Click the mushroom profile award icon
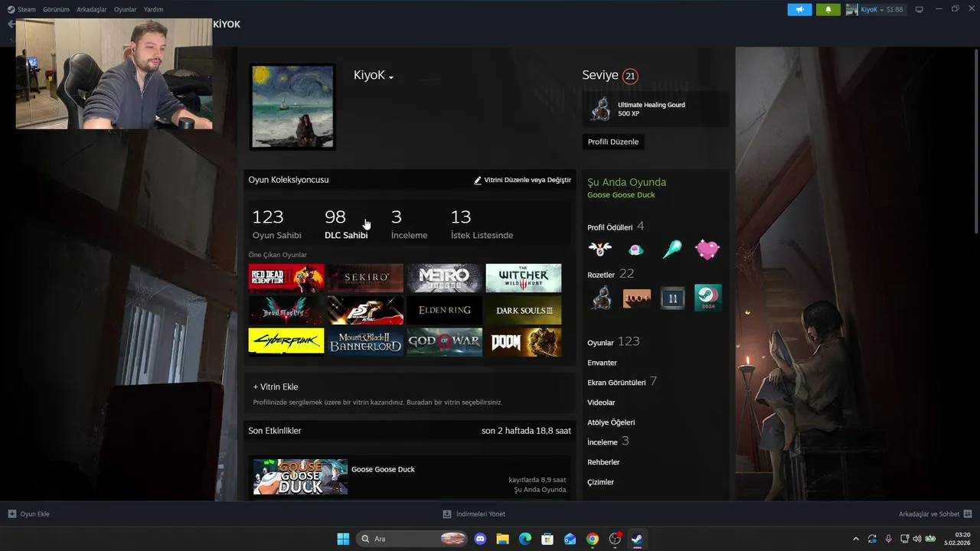Viewport: 980px width, 551px height. [x=635, y=249]
